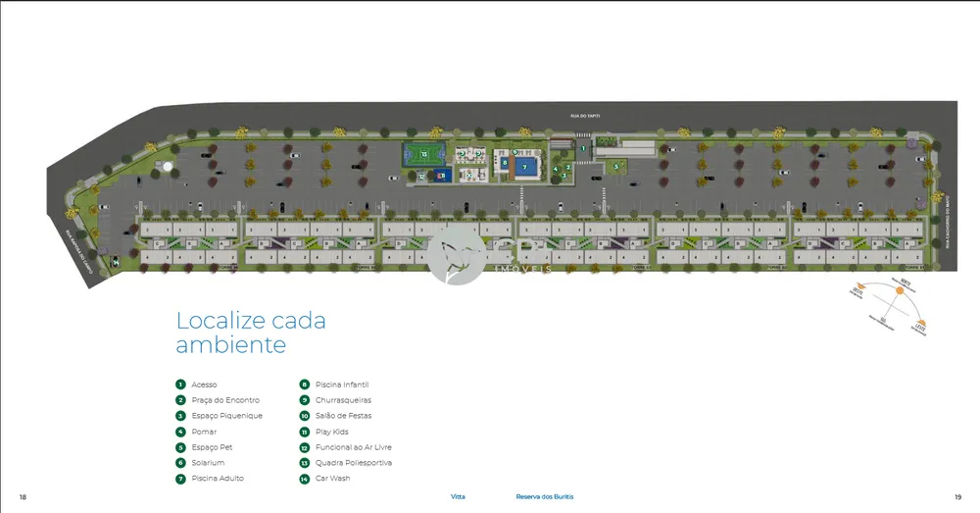980x513 pixels.
Task: Click the Localize cada ambiente heading
Action: point(251,333)
